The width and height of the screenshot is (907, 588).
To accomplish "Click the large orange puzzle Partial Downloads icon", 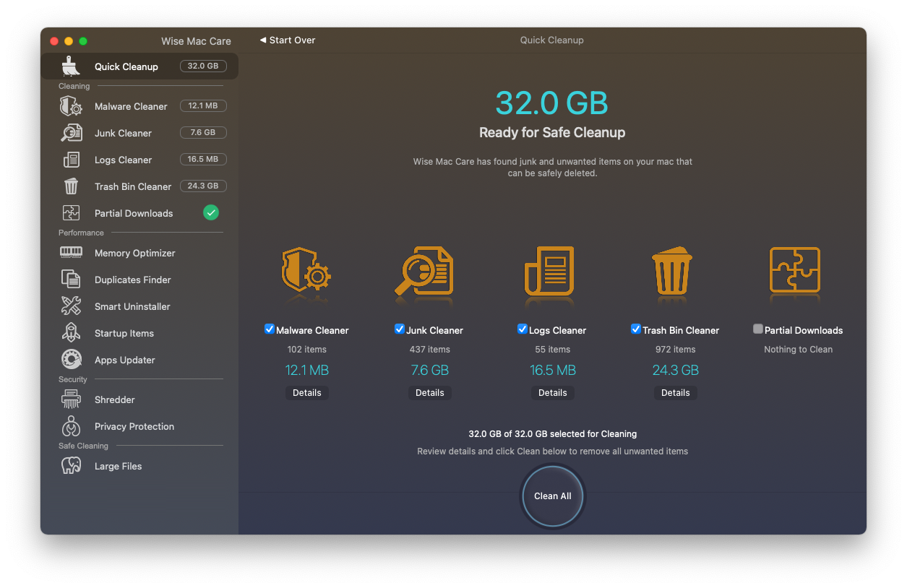I will click(795, 270).
